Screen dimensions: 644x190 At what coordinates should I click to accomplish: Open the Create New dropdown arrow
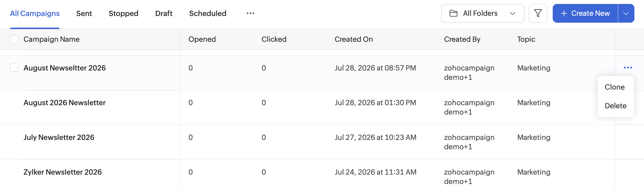[626, 13]
